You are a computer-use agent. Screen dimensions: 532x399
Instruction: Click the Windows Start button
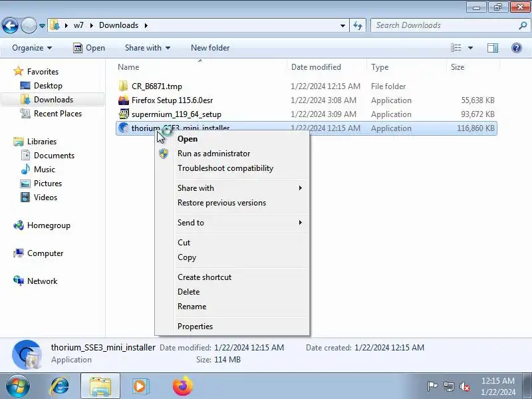(18, 386)
